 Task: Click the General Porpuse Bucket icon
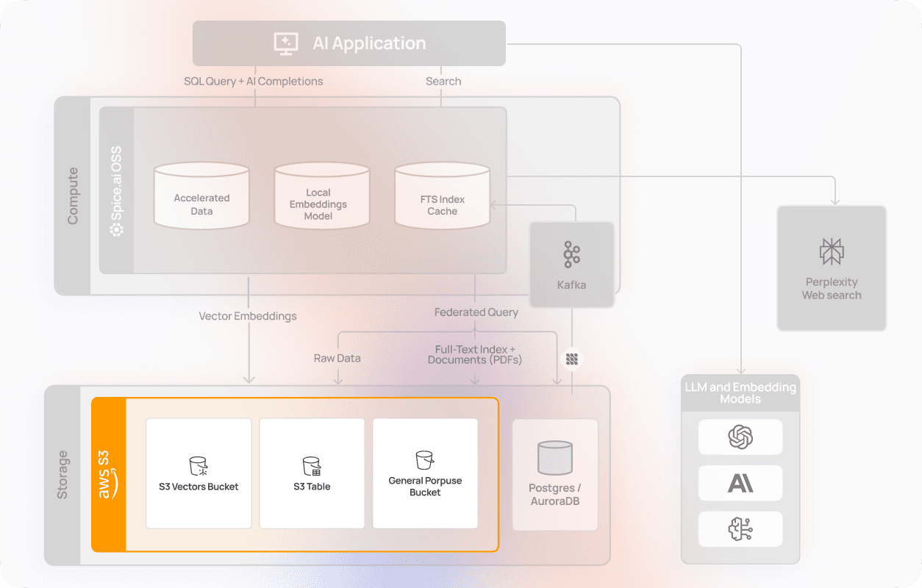click(x=425, y=459)
